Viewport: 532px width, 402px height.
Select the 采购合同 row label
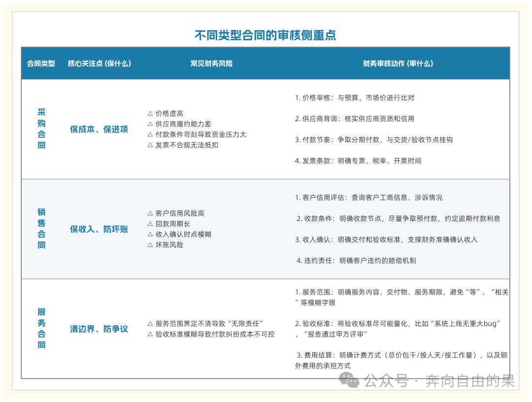[41, 129]
